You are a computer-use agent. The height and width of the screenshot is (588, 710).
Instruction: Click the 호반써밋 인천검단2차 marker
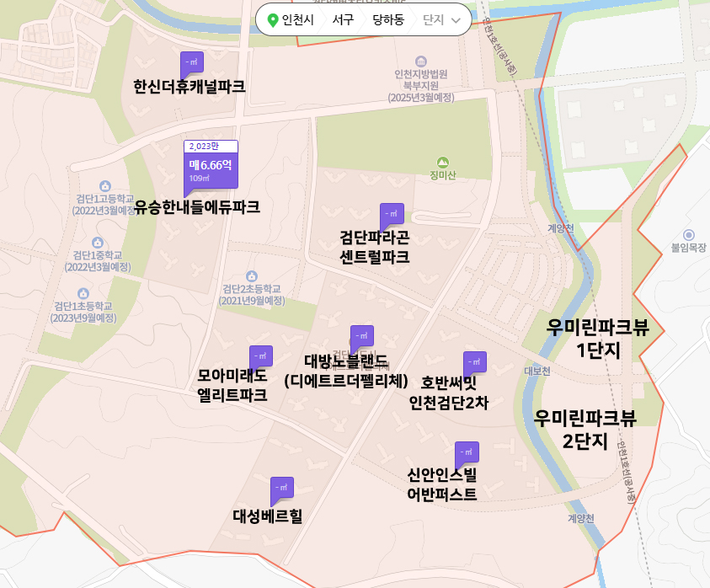tap(474, 363)
